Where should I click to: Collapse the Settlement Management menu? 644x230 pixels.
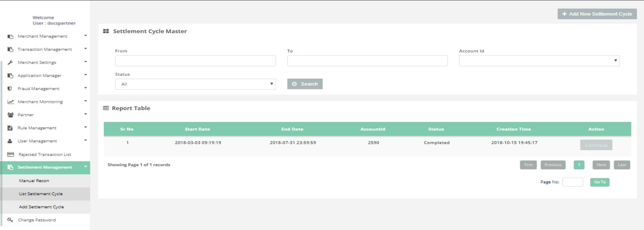point(86,167)
